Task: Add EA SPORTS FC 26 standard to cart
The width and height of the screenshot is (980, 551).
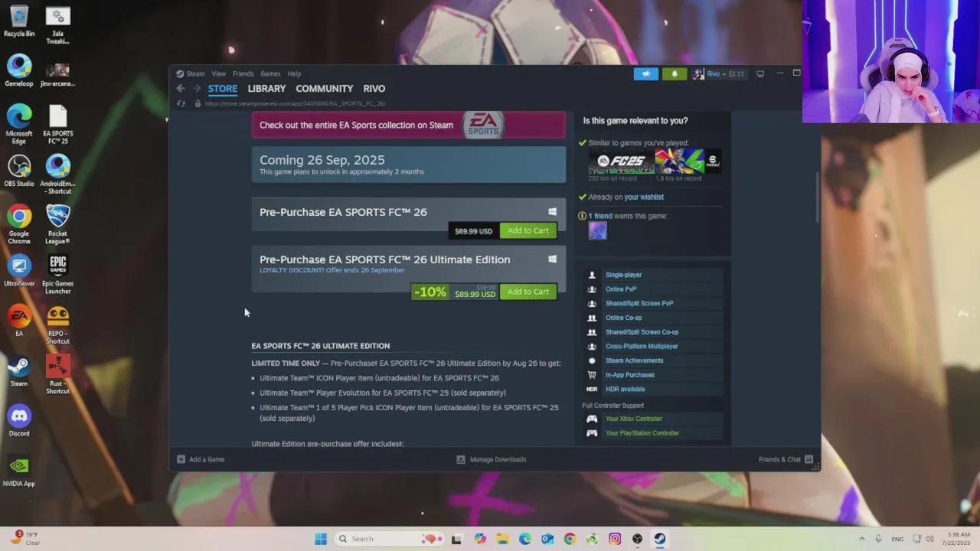Action: tap(528, 230)
